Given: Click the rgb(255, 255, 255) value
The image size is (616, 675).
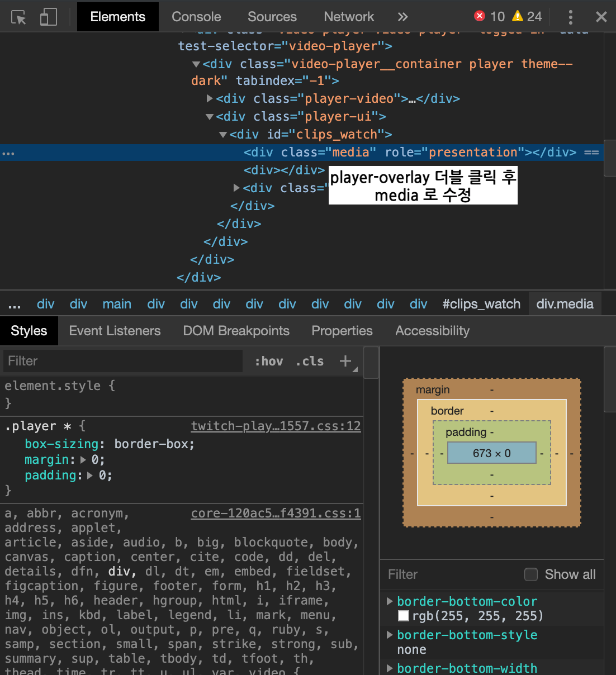Looking at the screenshot, I should [x=478, y=616].
